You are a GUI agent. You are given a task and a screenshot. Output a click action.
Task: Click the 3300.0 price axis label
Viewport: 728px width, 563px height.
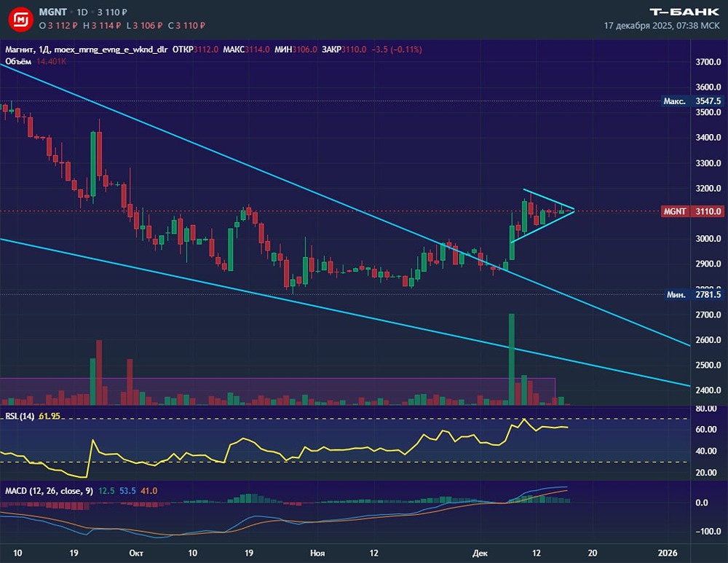tap(708, 163)
